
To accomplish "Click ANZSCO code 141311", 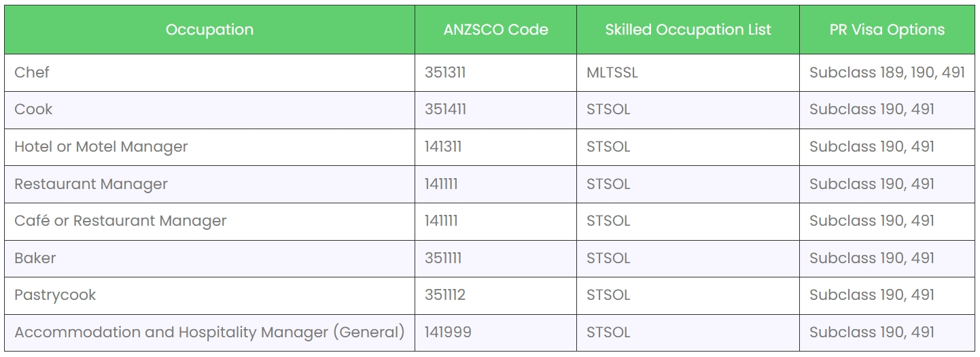I will [x=443, y=147].
